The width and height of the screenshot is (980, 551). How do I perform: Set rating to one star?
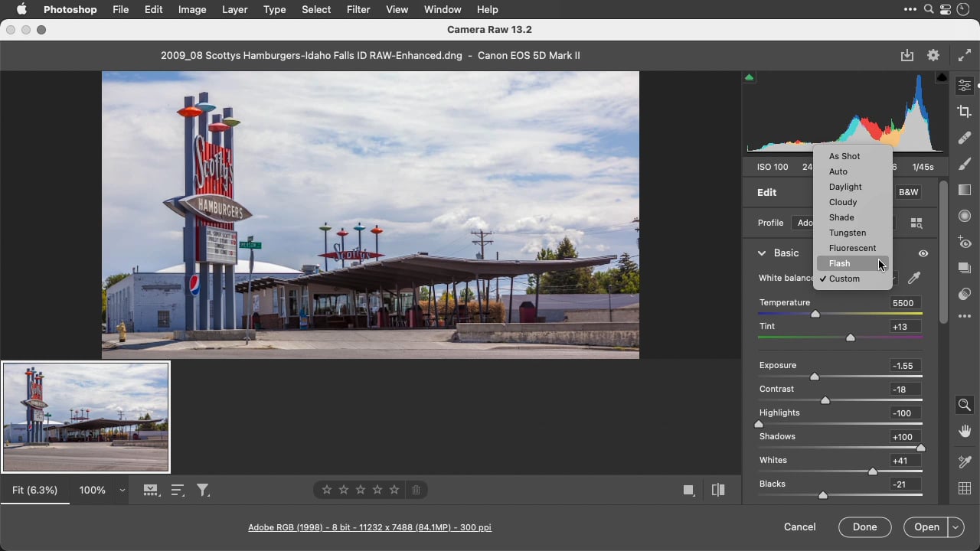(x=327, y=490)
